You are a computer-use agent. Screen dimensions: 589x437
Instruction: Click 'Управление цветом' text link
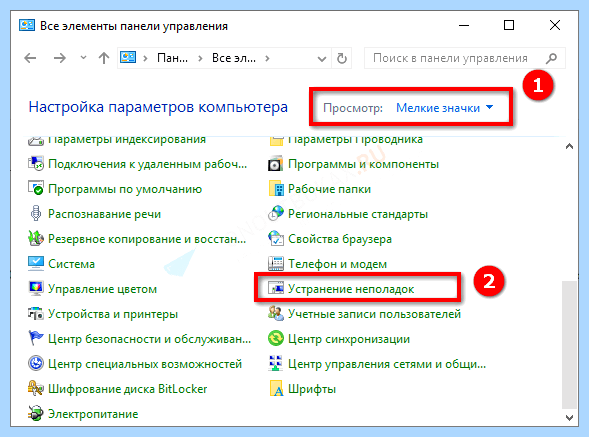pyautogui.click(x=103, y=289)
